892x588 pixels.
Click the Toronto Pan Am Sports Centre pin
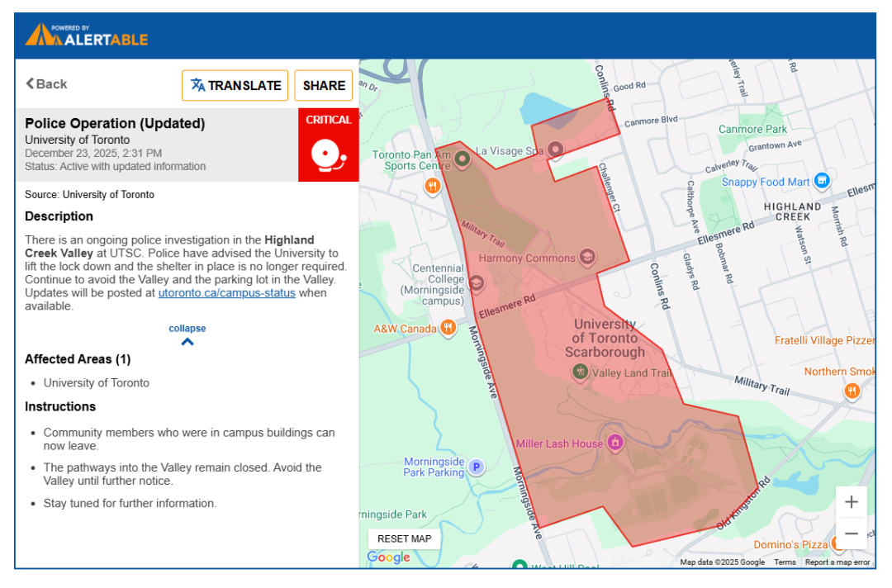pyautogui.click(x=463, y=157)
